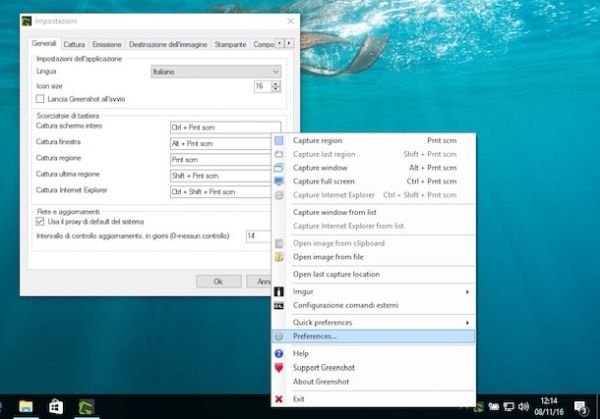Click the Capture full screen monitor icon
Screen dimensions: 600x419
[280, 181]
